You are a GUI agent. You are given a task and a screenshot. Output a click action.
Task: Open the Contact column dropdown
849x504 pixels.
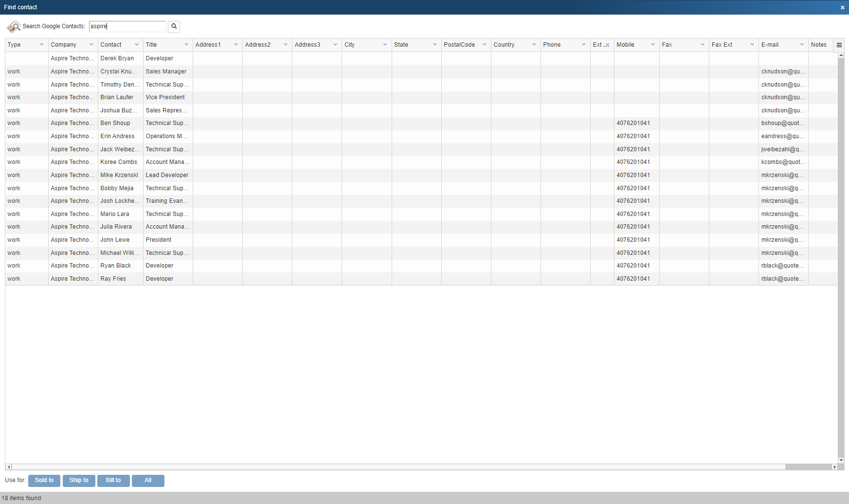pos(137,45)
